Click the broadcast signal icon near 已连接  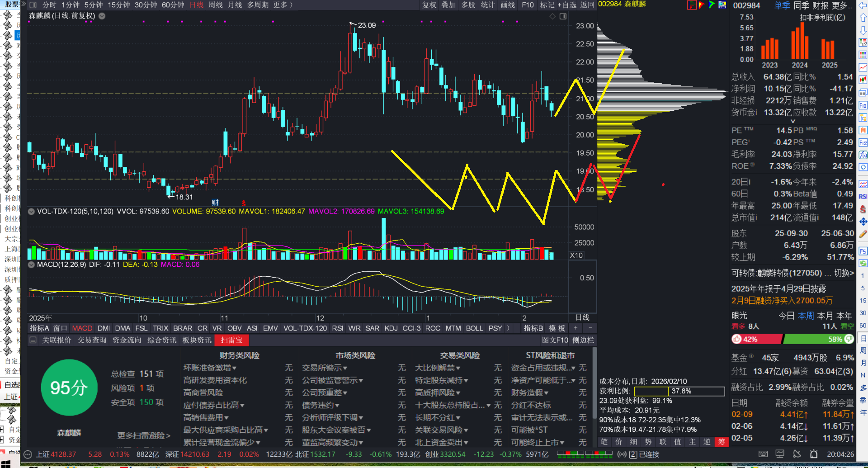click(x=622, y=454)
